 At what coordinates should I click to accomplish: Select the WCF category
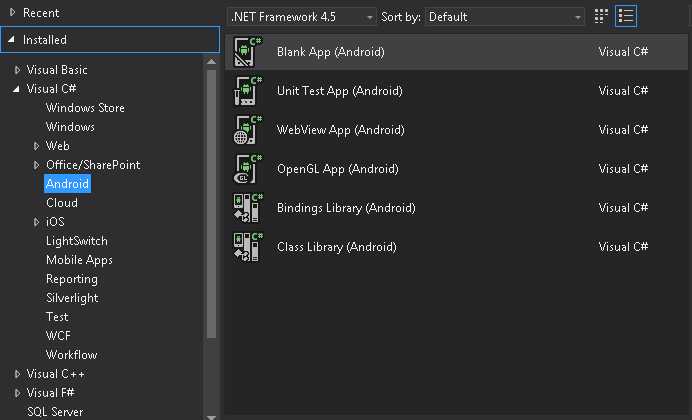tap(58, 336)
